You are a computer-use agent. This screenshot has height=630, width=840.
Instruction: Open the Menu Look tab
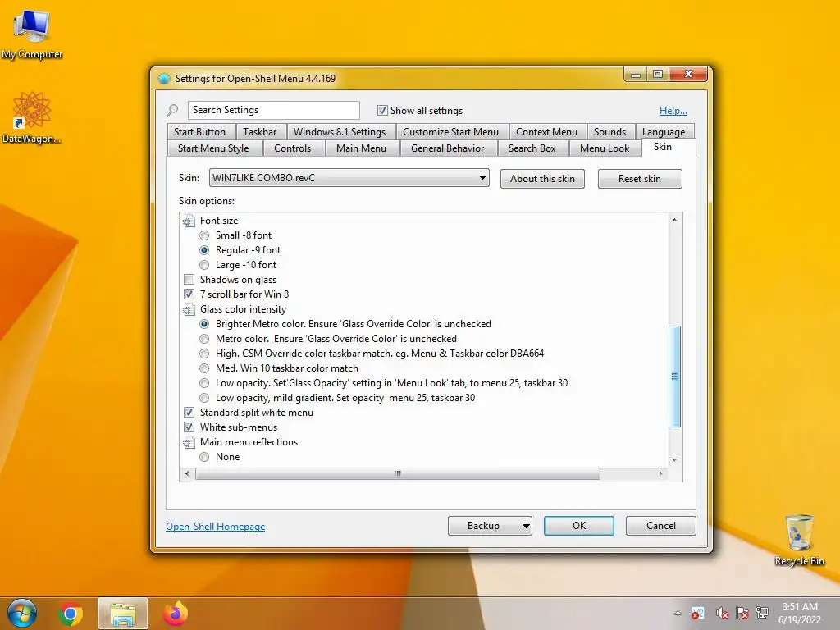coord(605,148)
